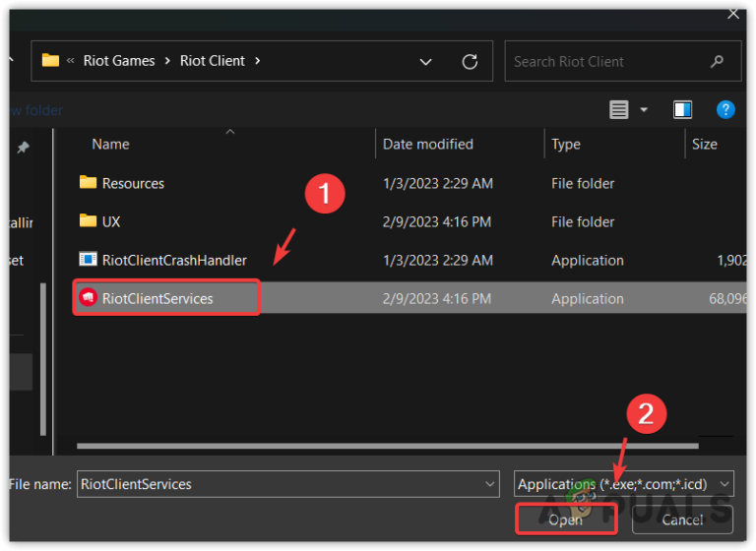Show hidden breadcrumb path via double chevron
This screenshot has width=756, height=551.
pyautogui.click(x=71, y=61)
